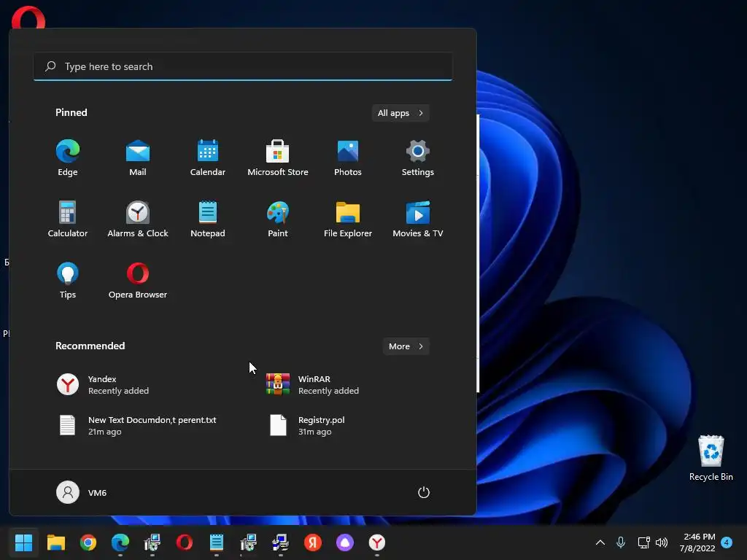The width and height of the screenshot is (747, 560).
Task: Launch the Calculator app
Action: point(68,219)
